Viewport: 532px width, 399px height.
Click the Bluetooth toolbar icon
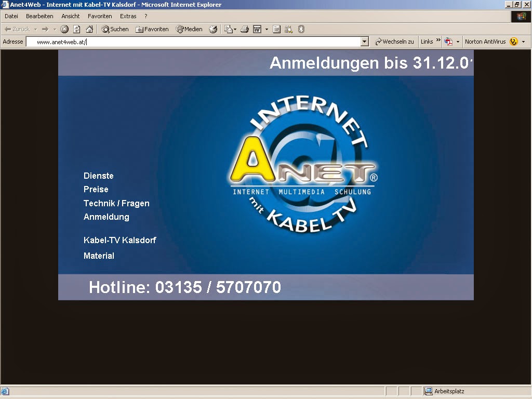[301, 29]
